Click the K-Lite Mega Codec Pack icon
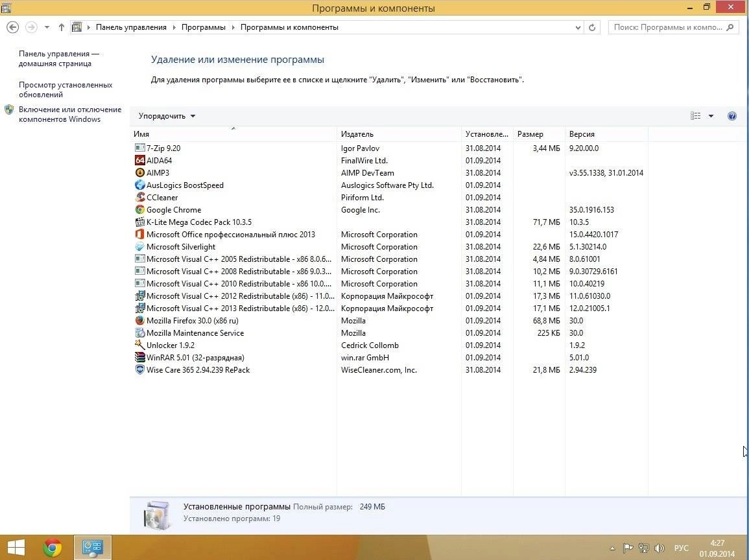The height and width of the screenshot is (560, 749). (x=139, y=222)
